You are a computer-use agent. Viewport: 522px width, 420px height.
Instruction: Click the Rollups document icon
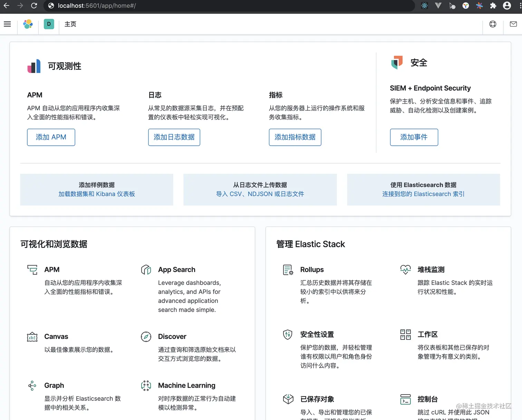click(x=288, y=270)
